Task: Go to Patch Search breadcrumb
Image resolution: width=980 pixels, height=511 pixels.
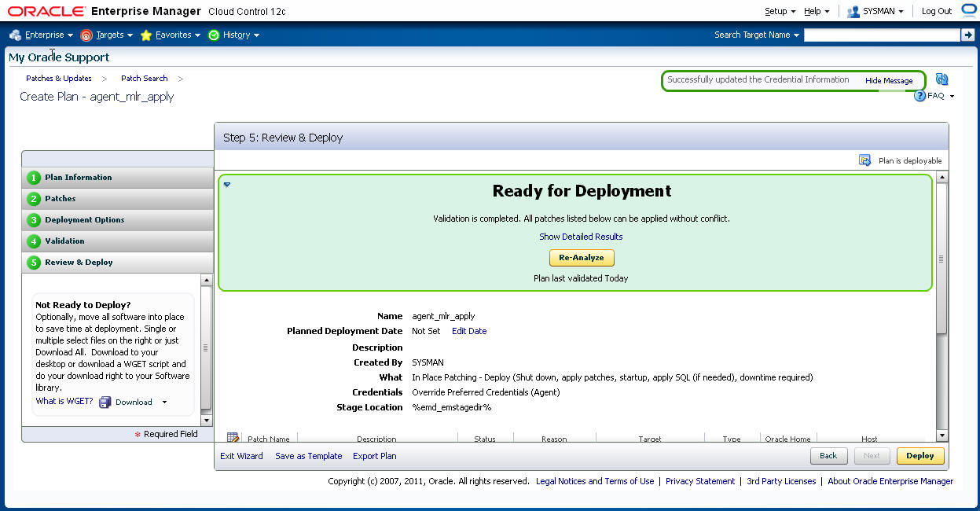Action: (x=145, y=79)
